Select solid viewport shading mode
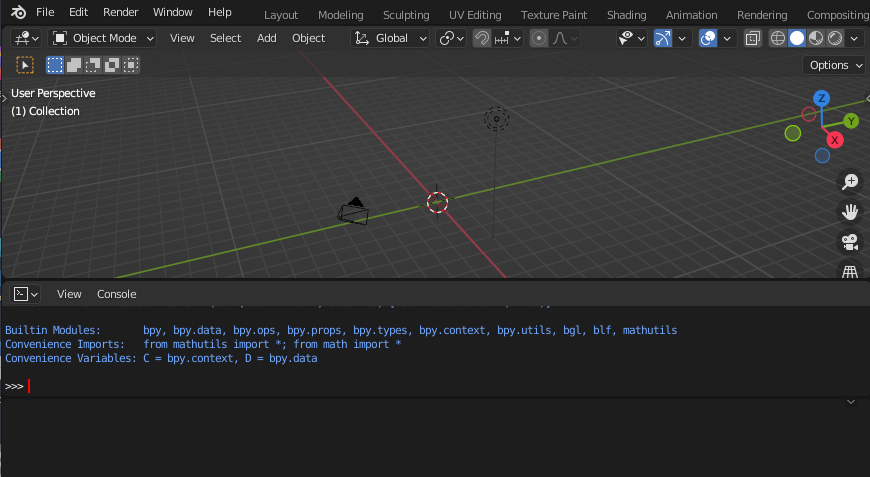This screenshot has width=870, height=477. click(797, 38)
